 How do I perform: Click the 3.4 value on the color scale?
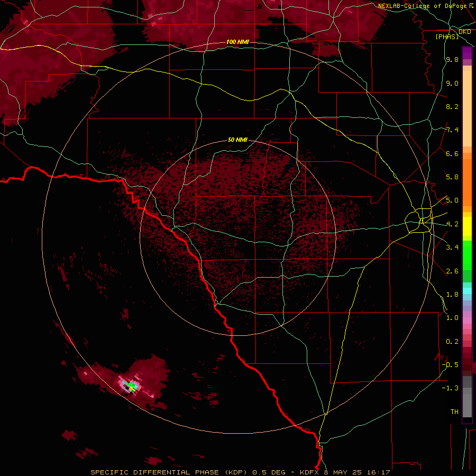[x=452, y=248]
